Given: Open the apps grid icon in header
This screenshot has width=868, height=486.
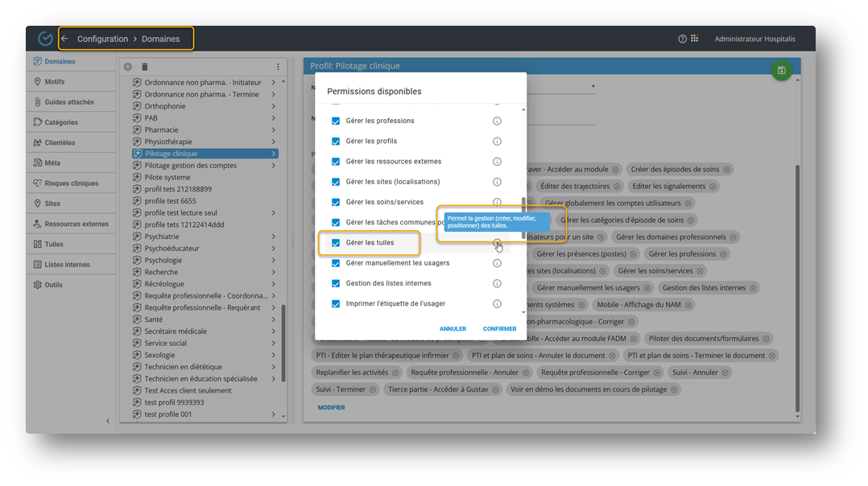Looking at the screenshot, I should coord(695,39).
